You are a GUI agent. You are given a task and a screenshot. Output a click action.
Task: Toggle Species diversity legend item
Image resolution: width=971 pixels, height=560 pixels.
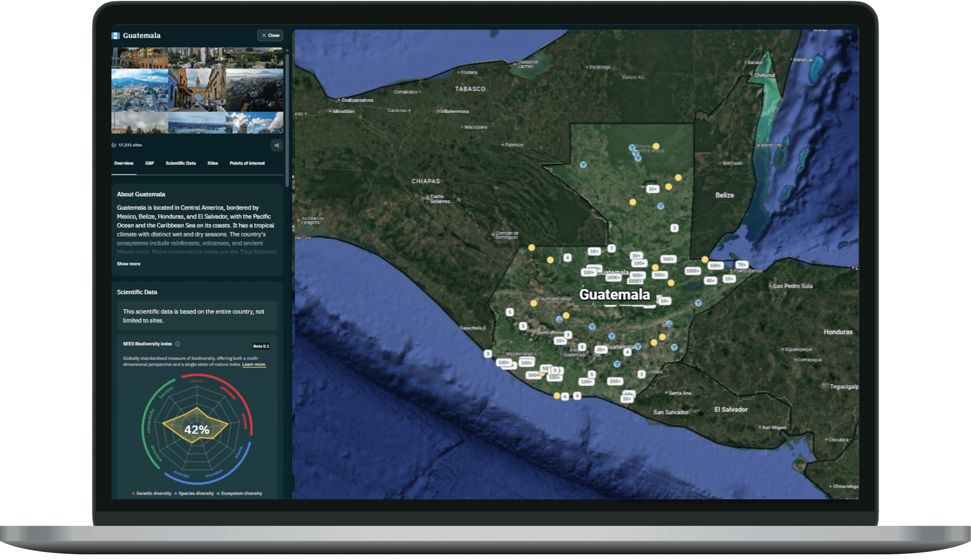194,494
